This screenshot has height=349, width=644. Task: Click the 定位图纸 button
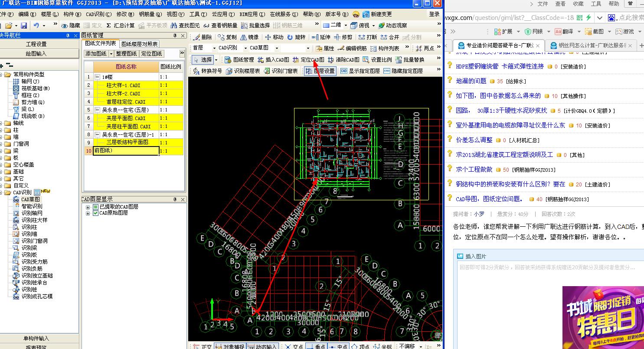pyautogui.click(x=152, y=54)
